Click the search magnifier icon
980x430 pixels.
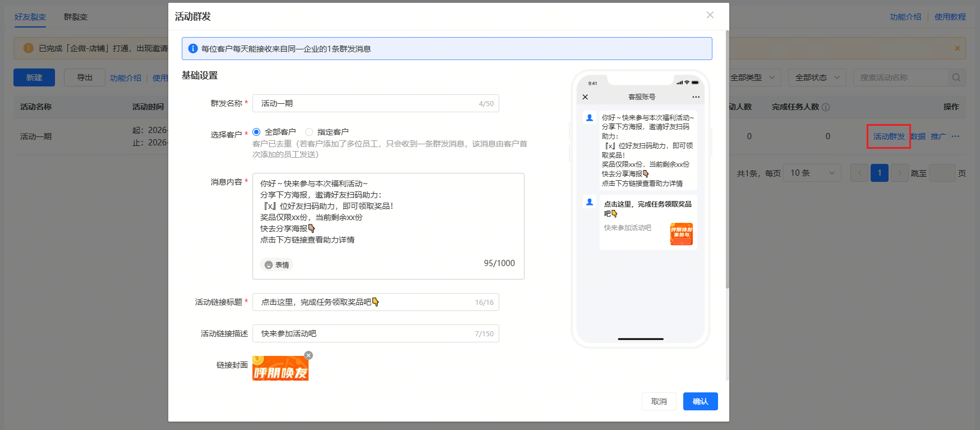pyautogui.click(x=956, y=77)
